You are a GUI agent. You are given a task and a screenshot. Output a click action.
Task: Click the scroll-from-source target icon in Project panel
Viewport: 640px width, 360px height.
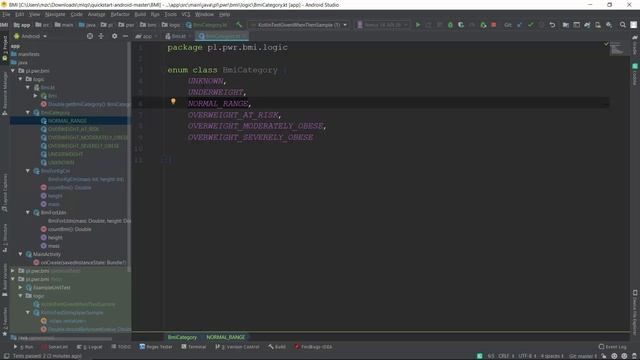tap(90, 36)
